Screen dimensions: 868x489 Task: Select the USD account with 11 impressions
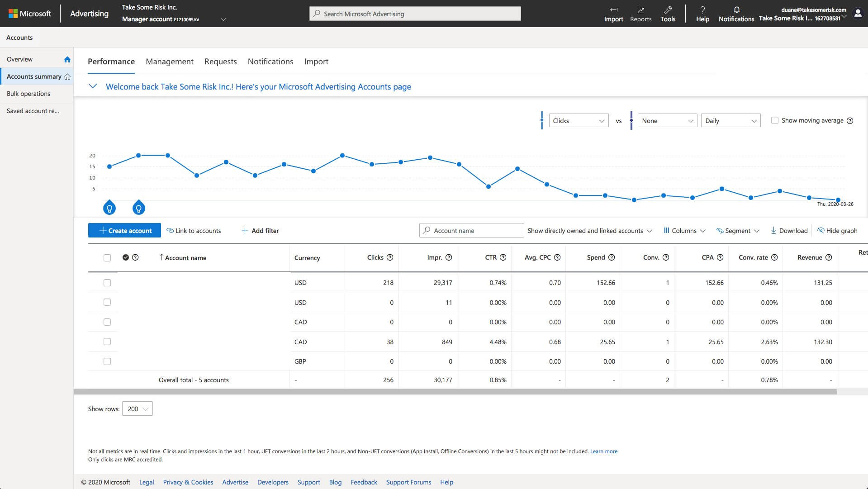[107, 302]
